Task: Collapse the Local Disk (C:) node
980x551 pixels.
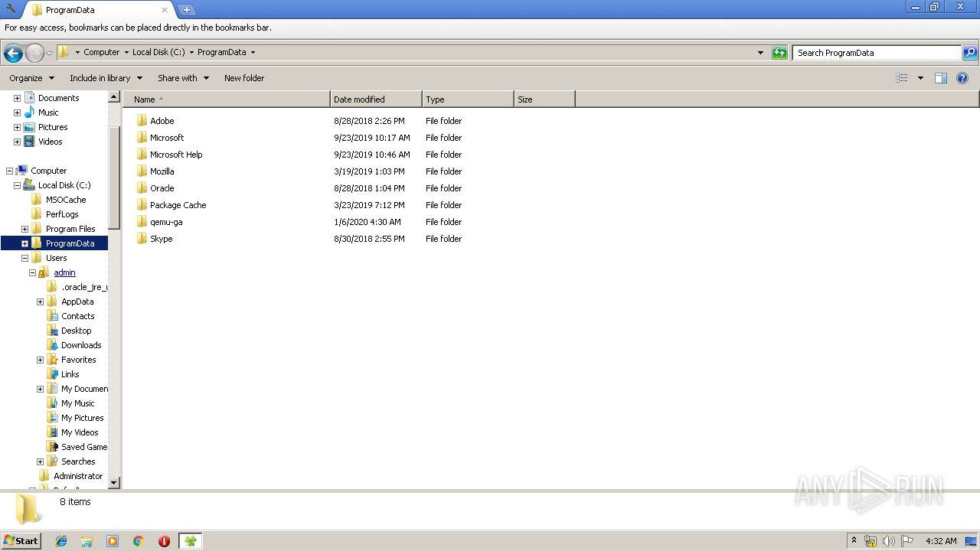Action: click(x=17, y=185)
